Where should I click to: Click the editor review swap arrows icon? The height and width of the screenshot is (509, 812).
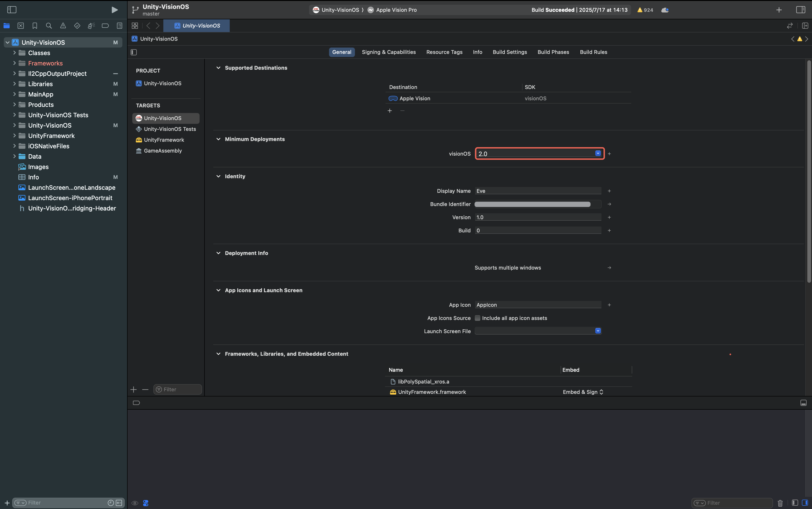coord(790,26)
